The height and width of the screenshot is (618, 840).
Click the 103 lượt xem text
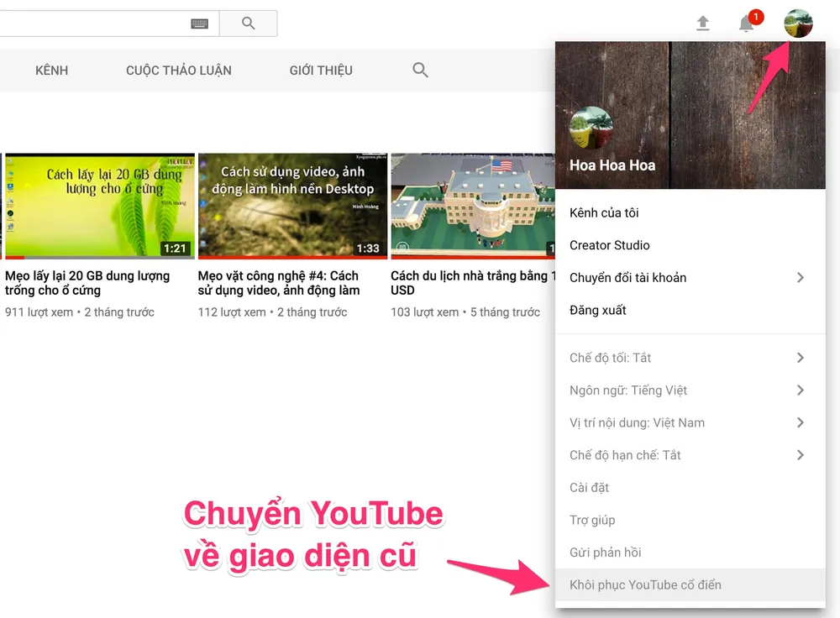click(x=425, y=312)
